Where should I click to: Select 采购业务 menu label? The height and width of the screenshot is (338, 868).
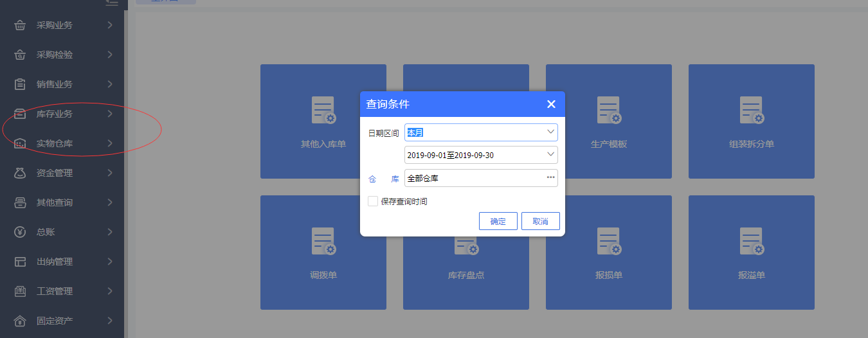coord(55,26)
